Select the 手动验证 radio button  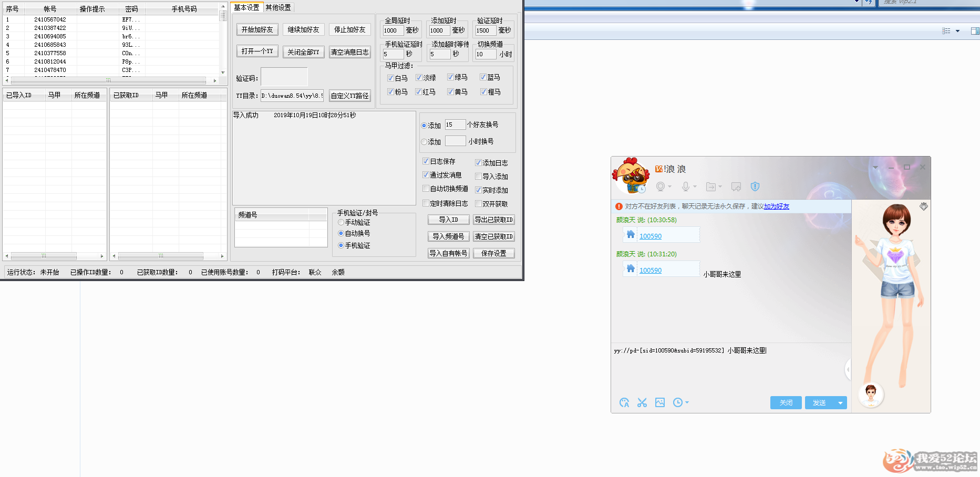341,223
